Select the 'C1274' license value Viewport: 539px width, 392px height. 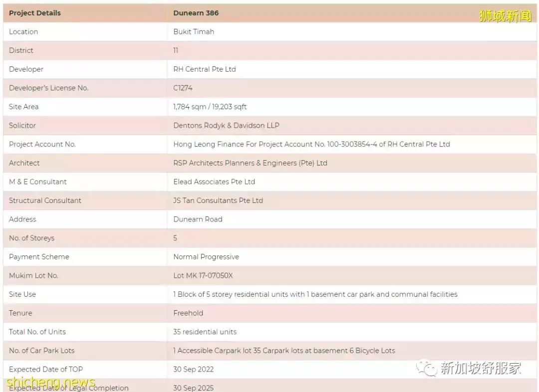[x=183, y=88]
